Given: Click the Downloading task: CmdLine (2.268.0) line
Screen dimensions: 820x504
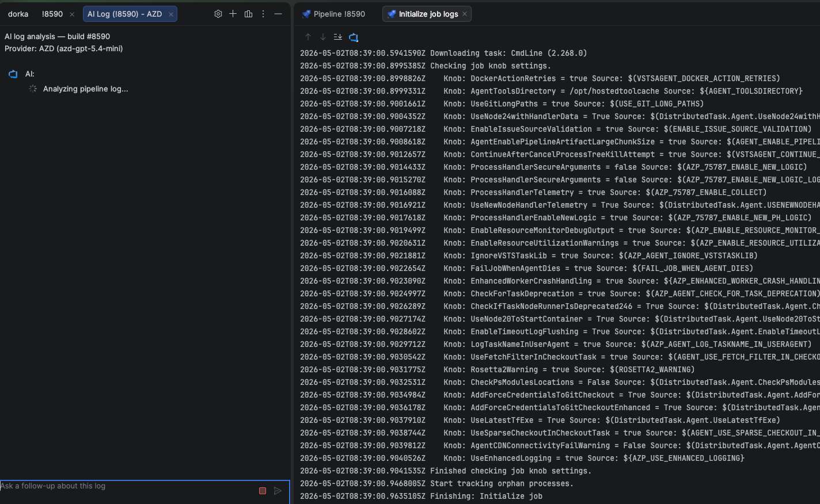Looking at the screenshot, I should tap(443, 53).
